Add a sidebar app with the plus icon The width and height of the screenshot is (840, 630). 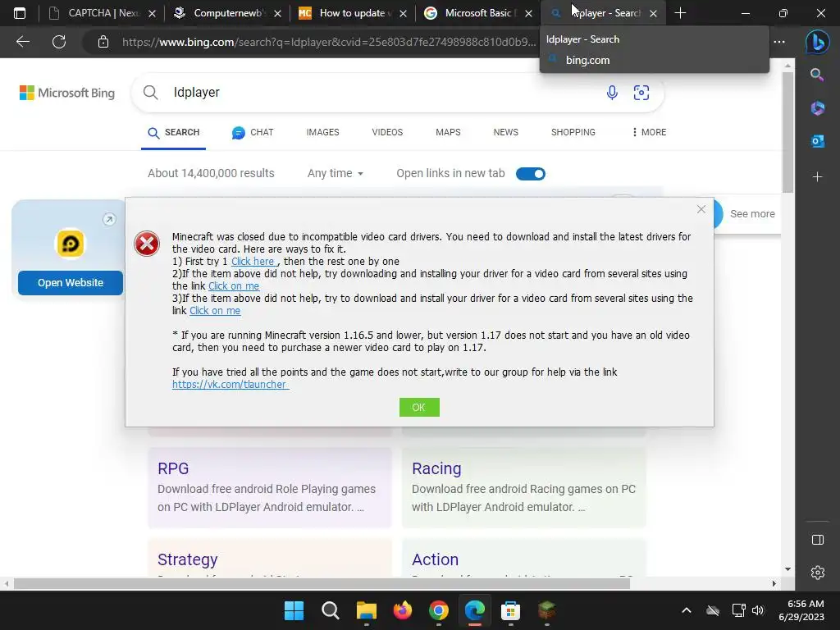click(818, 177)
